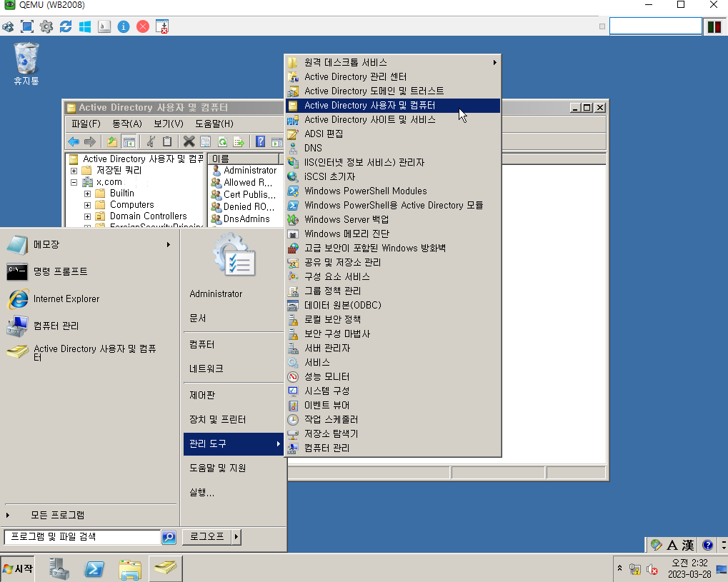Click the cut scissors icon in AD toolbar

pos(151,141)
